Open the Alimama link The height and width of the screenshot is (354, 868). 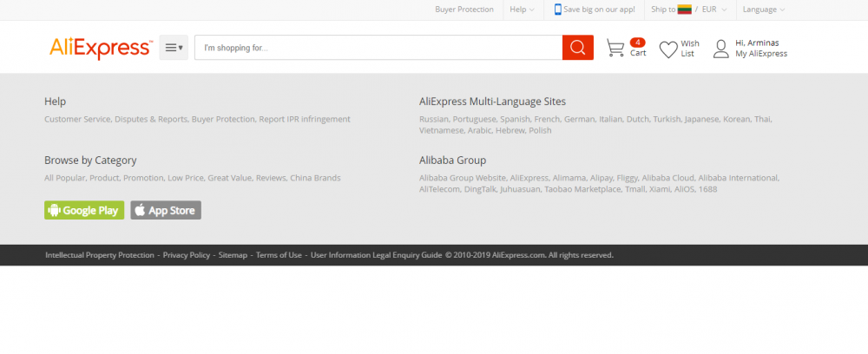tap(569, 178)
